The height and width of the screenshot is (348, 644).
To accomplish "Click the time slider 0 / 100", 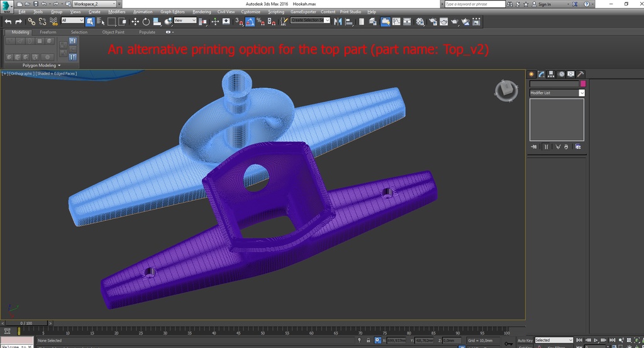I will pos(26,323).
